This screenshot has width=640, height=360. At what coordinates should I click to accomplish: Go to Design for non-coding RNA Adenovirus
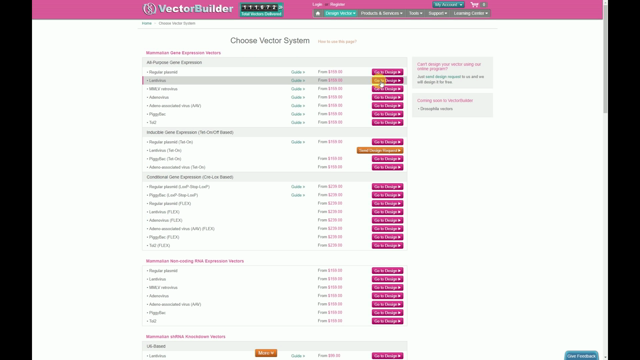(387, 296)
